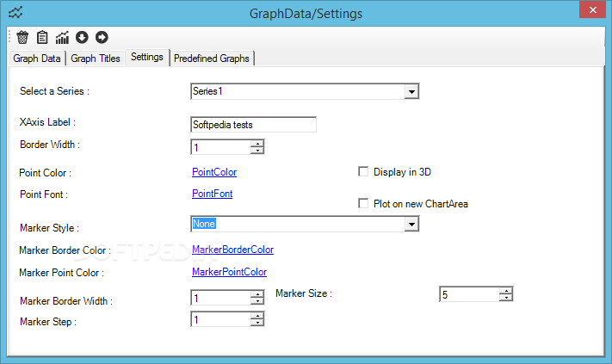Click the bar chart graph icon
Image resolution: width=612 pixels, height=364 pixels.
click(x=63, y=37)
